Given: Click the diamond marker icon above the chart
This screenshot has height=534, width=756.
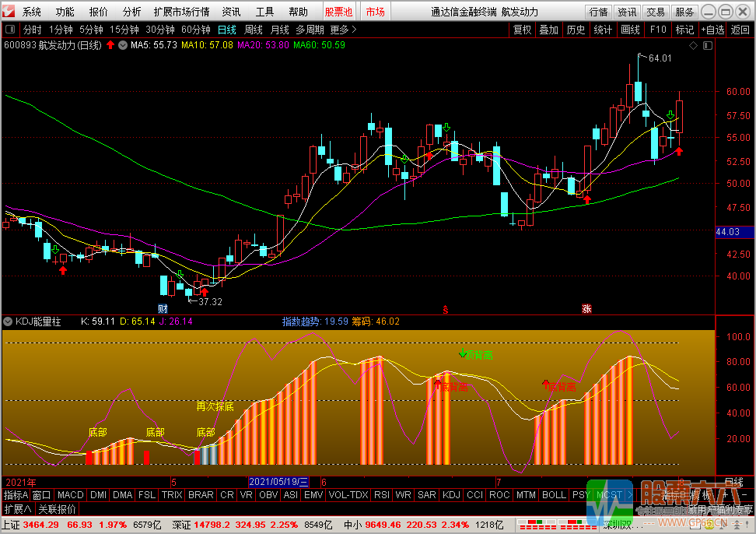Looking at the screenshot, I should (x=693, y=46).
